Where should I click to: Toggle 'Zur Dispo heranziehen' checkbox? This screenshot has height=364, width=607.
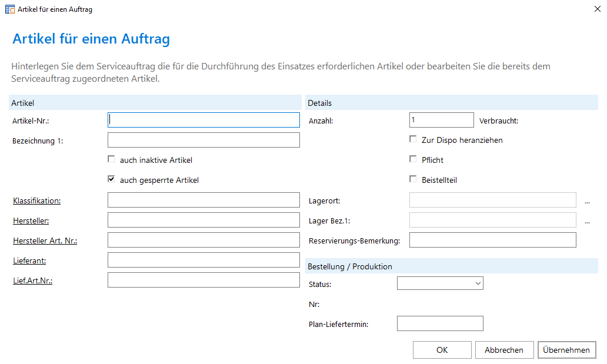(413, 140)
